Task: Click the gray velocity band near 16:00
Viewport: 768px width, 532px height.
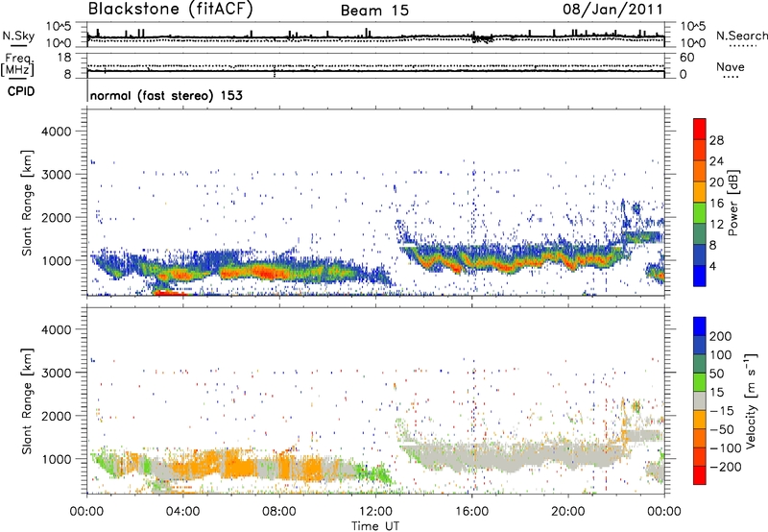Action: click(x=472, y=455)
